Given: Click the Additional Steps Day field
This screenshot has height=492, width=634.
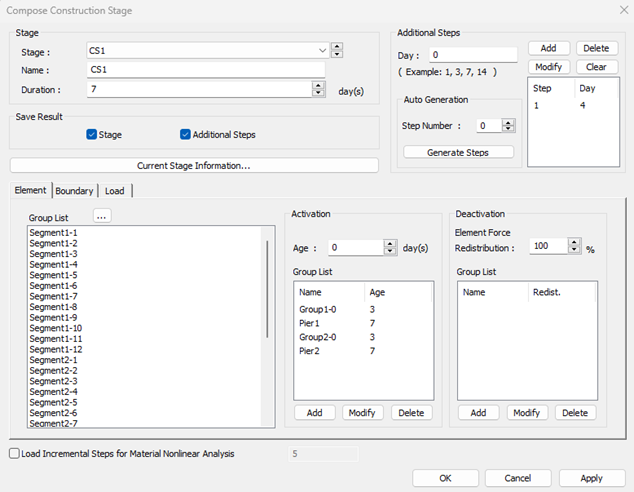Looking at the screenshot, I should [x=473, y=55].
